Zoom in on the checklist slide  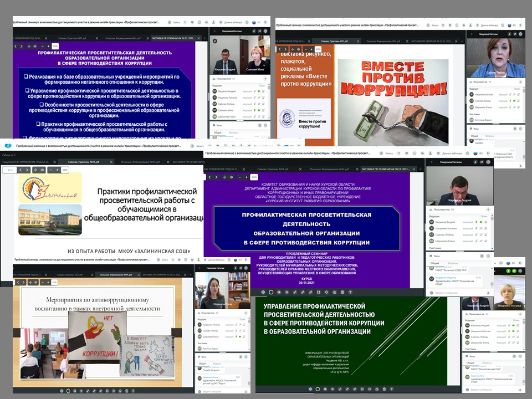click(x=49, y=46)
